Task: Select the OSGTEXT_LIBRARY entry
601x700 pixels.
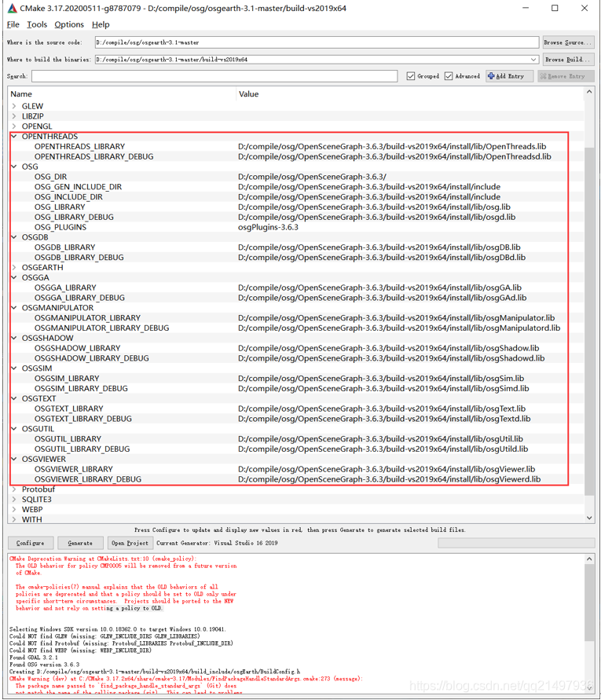Action: pos(69,409)
